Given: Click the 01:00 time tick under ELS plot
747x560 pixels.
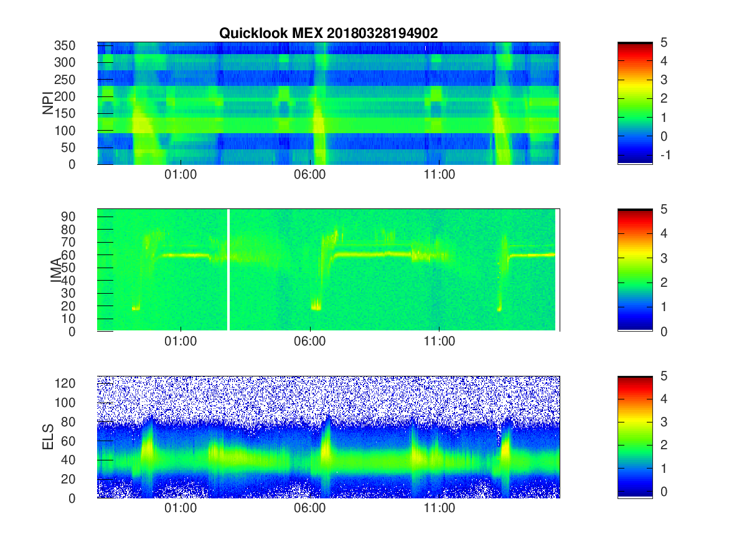Looking at the screenshot, I should click(x=181, y=508).
